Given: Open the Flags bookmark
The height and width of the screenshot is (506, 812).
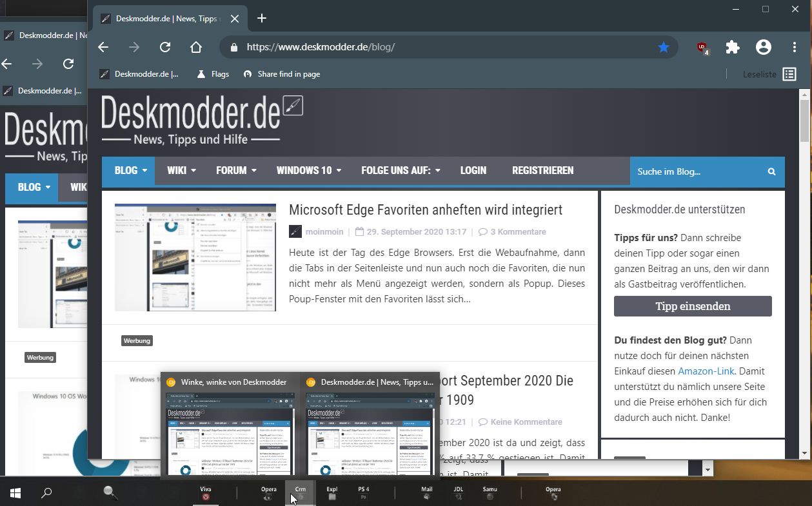Looking at the screenshot, I should 213,74.
